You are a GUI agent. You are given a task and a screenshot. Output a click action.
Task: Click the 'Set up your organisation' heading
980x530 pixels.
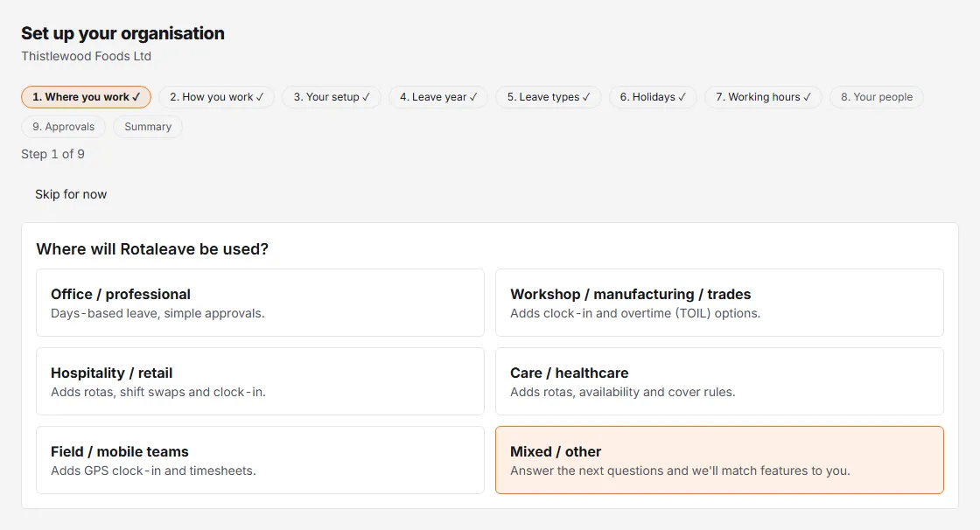[x=122, y=33]
